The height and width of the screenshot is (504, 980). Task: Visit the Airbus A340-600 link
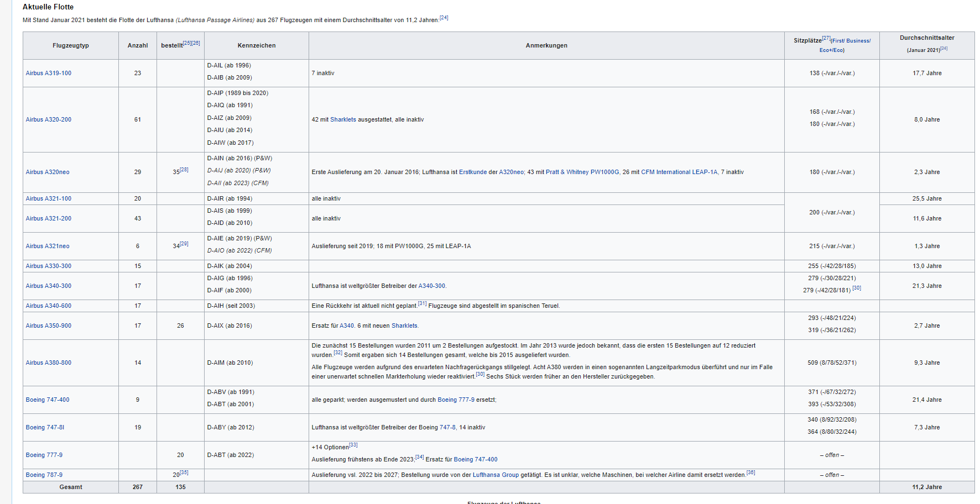point(49,306)
